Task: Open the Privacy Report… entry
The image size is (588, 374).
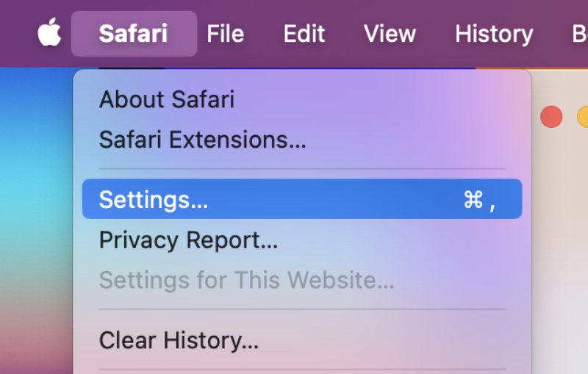Action: (189, 240)
